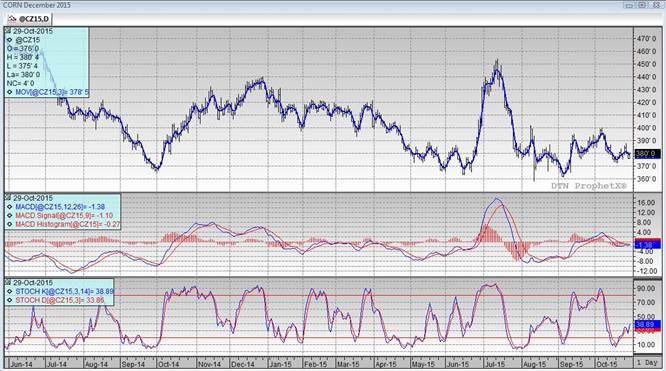Click the diamond marker beside STOCH K
Screen dimensions: 666x371
pyautogui.click(x=9, y=292)
